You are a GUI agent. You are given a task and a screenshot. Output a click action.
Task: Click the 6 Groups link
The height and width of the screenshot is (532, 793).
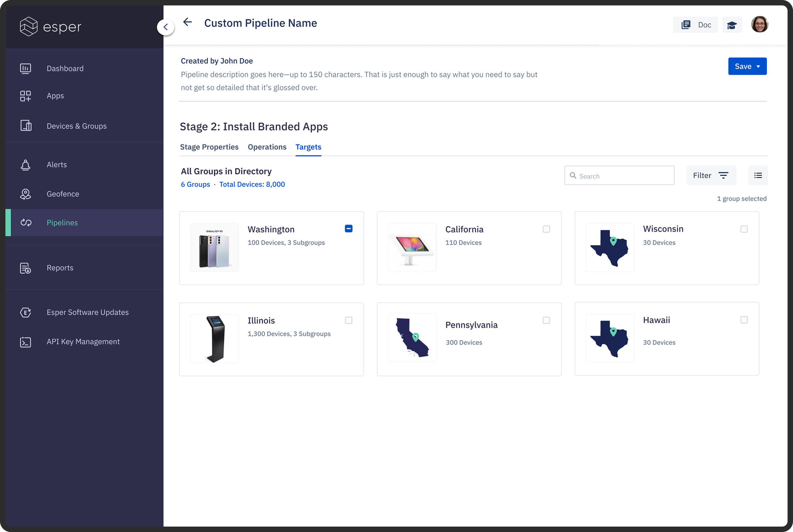[195, 185]
